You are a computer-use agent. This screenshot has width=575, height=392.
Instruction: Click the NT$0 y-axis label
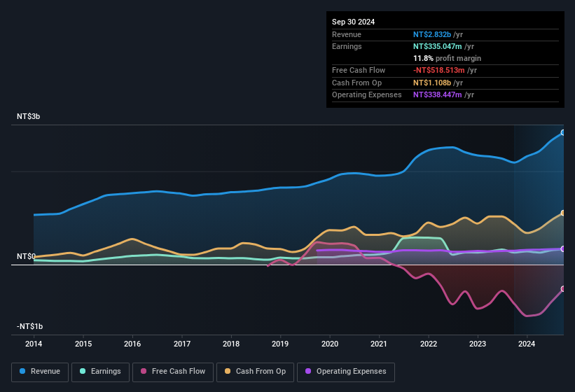click(26, 256)
